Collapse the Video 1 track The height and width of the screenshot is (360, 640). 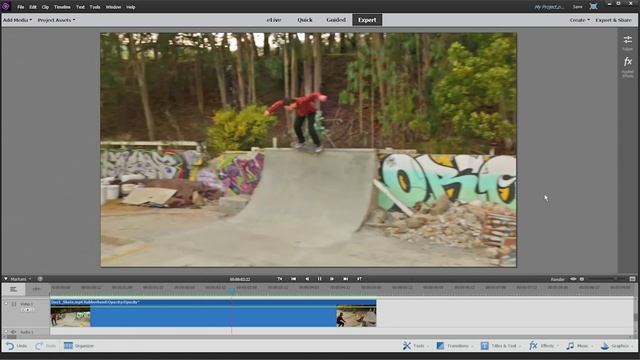point(6,304)
